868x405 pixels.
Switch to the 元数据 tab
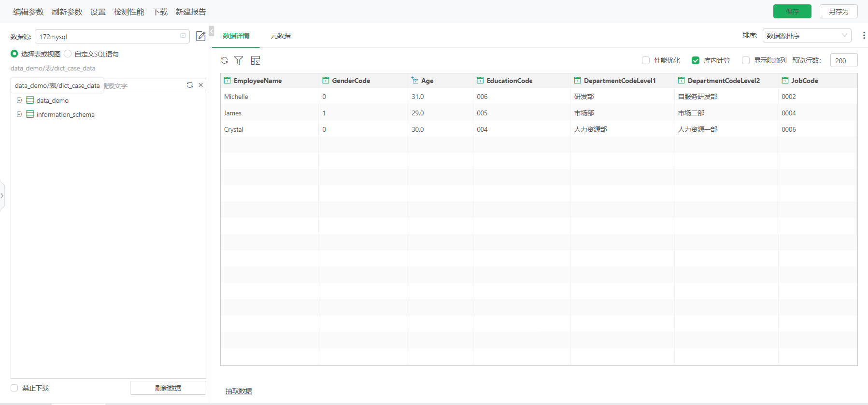coord(280,36)
